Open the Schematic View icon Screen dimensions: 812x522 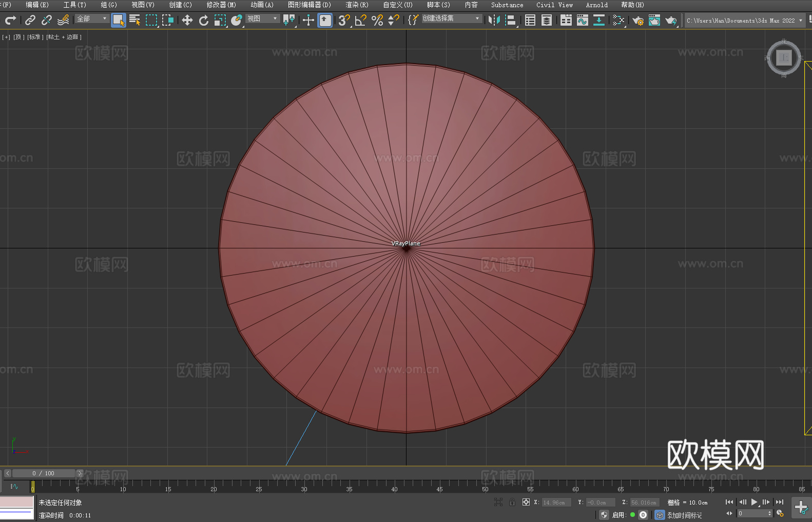pos(618,20)
